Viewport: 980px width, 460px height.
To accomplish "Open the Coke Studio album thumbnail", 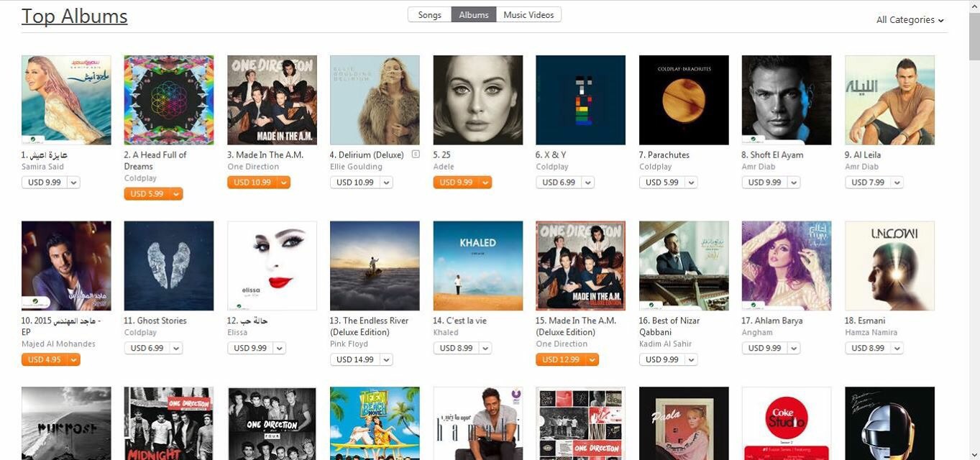I will (x=787, y=423).
